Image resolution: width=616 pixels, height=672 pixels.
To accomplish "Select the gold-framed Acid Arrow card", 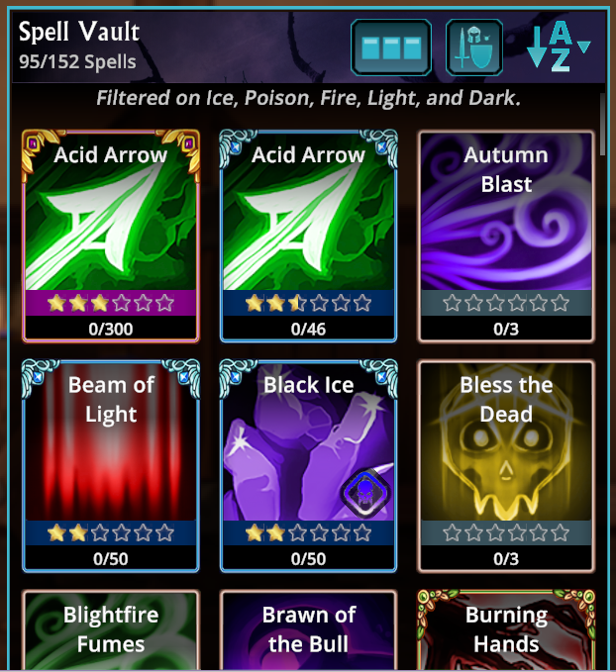I will click(x=111, y=236).
